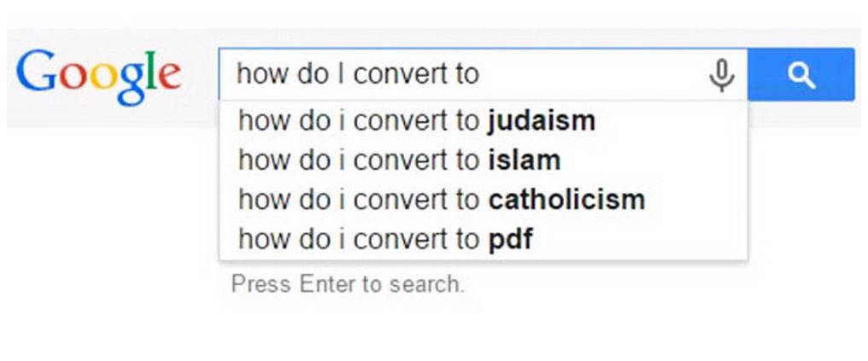Select suggestion 'how do i convert to judaism'

[484, 121]
